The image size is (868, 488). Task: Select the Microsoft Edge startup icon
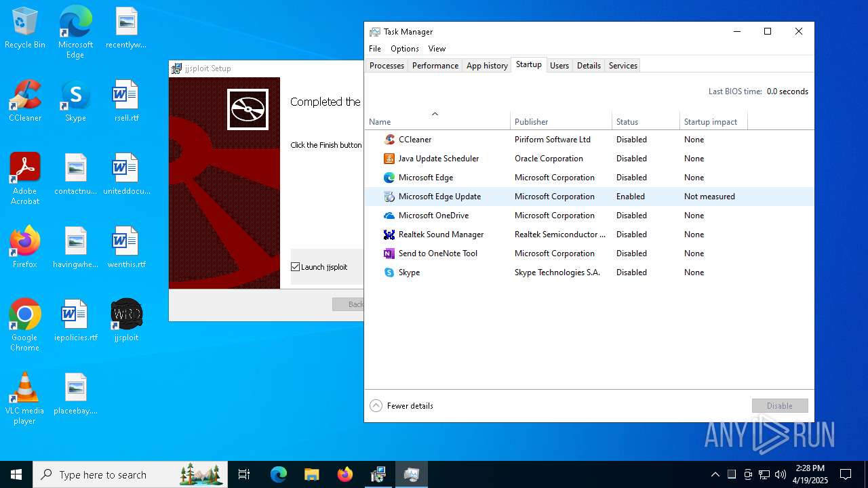pyautogui.click(x=389, y=178)
